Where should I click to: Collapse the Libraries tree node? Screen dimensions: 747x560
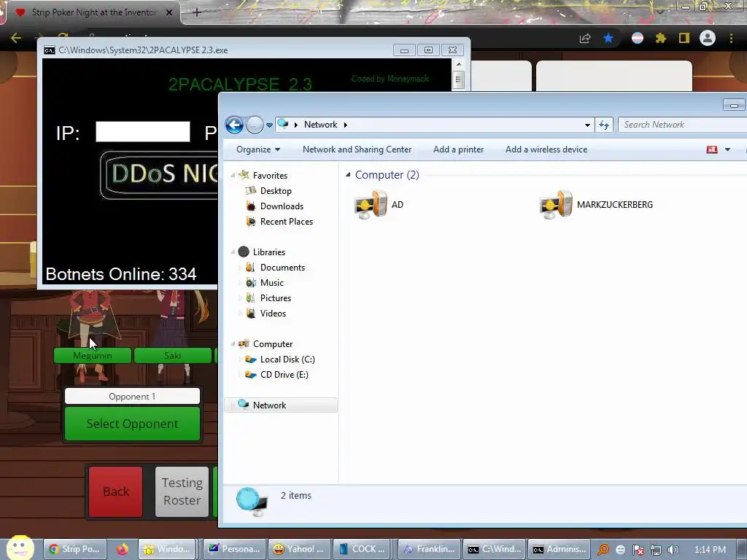coord(233,252)
